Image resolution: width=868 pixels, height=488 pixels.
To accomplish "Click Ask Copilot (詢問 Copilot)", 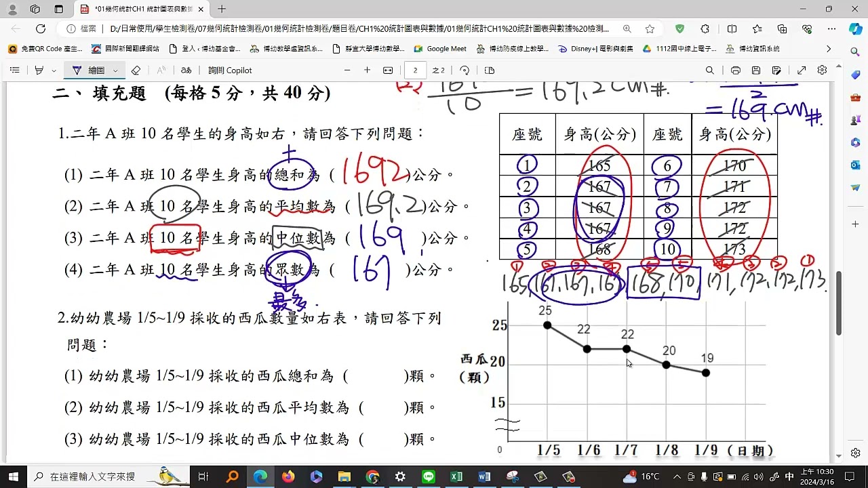I will [230, 70].
